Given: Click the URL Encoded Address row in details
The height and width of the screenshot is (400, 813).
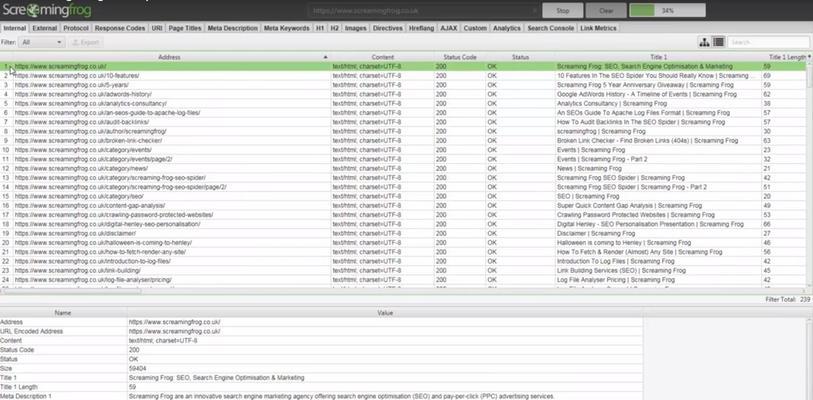Looking at the screenshot, I should click(321, 331).
